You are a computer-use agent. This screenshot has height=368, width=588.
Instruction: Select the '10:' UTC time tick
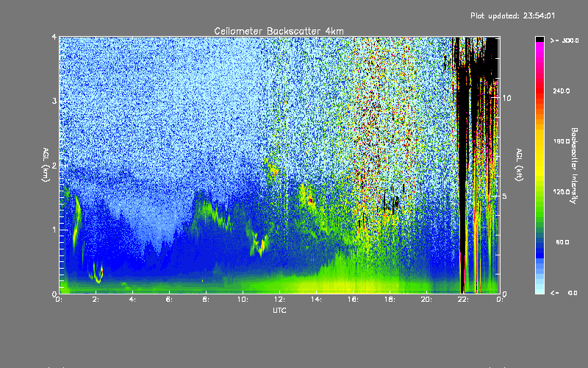click(x=243, y=300)
